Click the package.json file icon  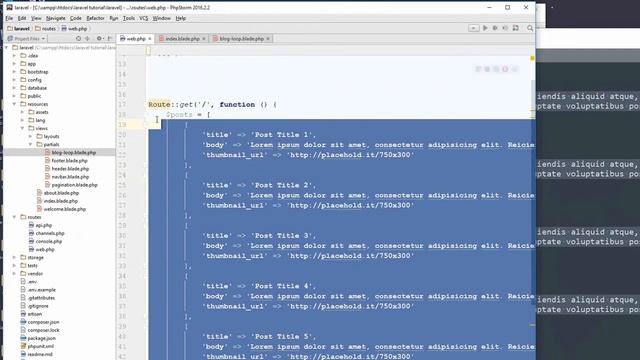pyautogui.click(x=23, y=338)
